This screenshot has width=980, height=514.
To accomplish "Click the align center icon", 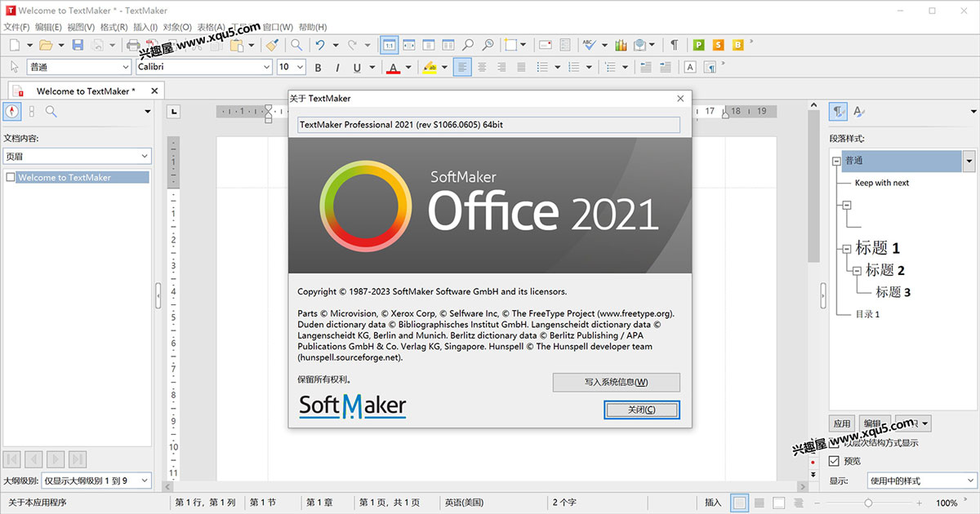I will (482, 67).
